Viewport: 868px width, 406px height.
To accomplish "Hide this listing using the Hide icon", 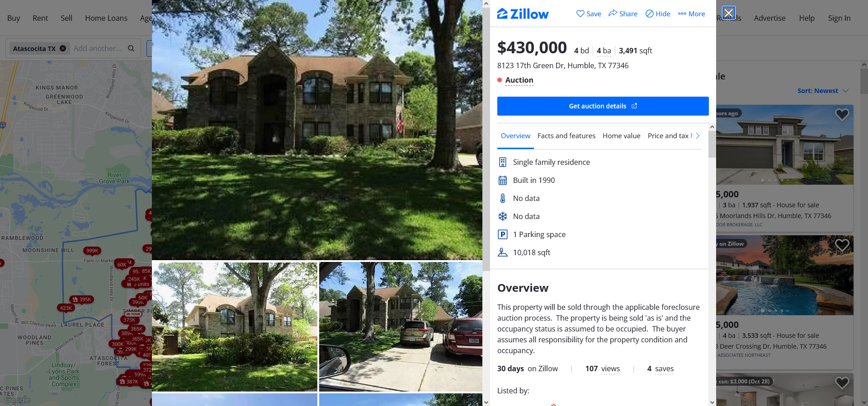I will pos(649,14).
